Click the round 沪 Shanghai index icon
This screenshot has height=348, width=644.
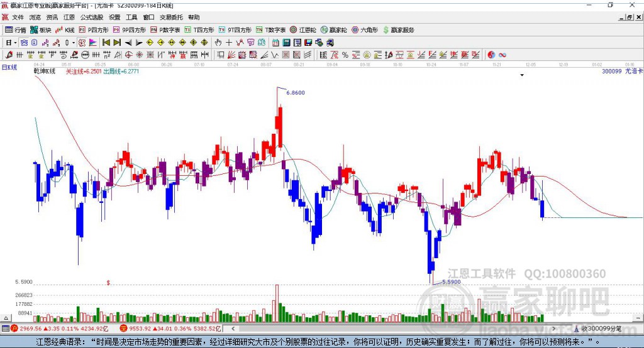tap(14, 329)
